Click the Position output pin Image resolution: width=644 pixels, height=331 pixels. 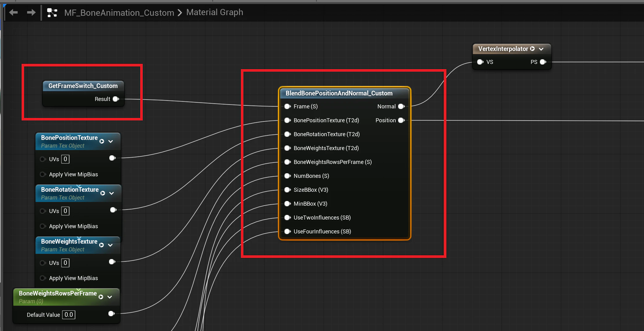[402, 120]
